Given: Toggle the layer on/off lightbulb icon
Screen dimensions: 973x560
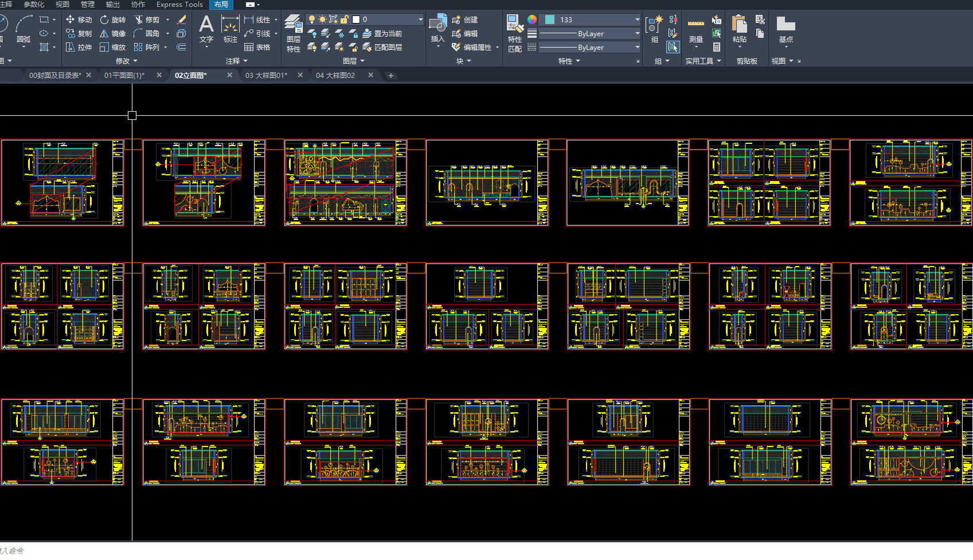Looking at the screenshot, I should pyautogui.click(x=312, y=19).
